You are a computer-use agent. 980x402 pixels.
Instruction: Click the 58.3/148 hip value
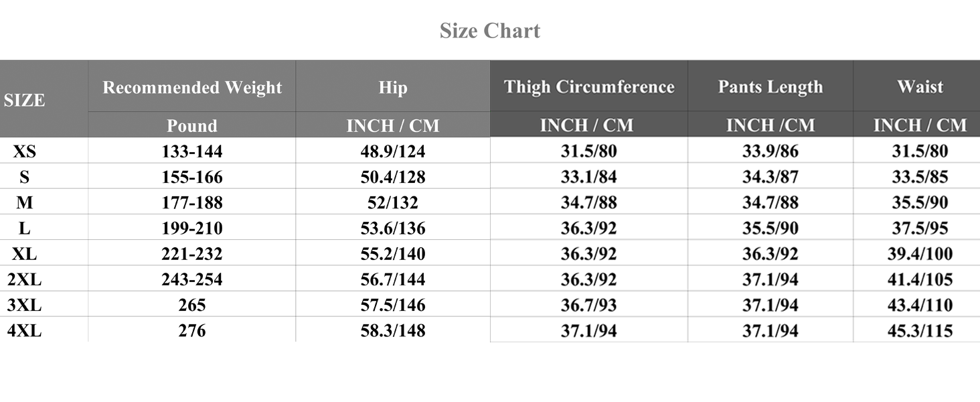[393, 331]
